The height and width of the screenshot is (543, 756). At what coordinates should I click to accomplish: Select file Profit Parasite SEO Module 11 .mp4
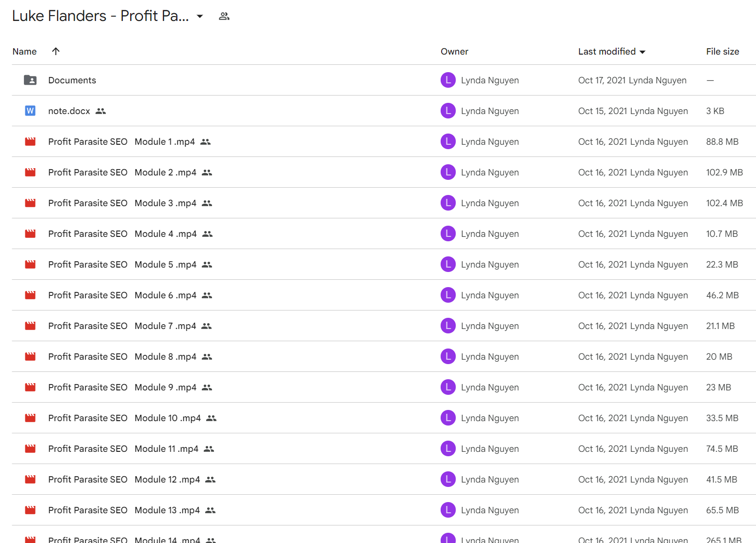coord(123,449)
